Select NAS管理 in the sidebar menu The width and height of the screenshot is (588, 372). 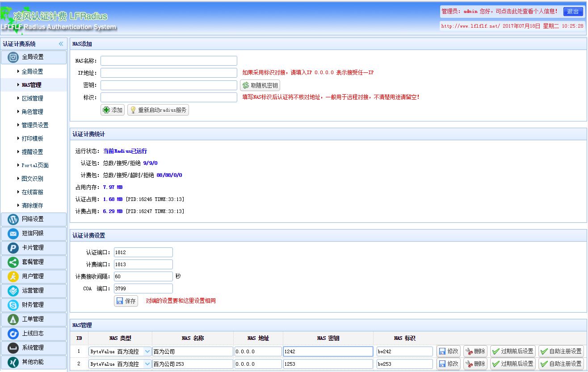coord(31,85)
